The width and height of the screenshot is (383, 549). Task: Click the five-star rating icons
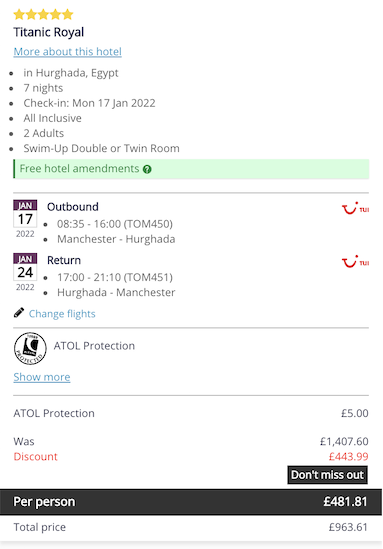click(43, 15)
